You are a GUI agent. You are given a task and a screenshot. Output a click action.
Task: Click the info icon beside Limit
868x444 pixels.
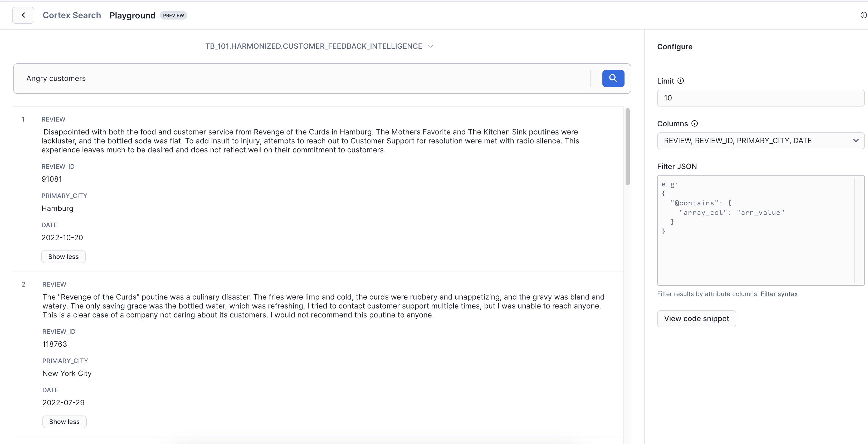pos(681,81)
